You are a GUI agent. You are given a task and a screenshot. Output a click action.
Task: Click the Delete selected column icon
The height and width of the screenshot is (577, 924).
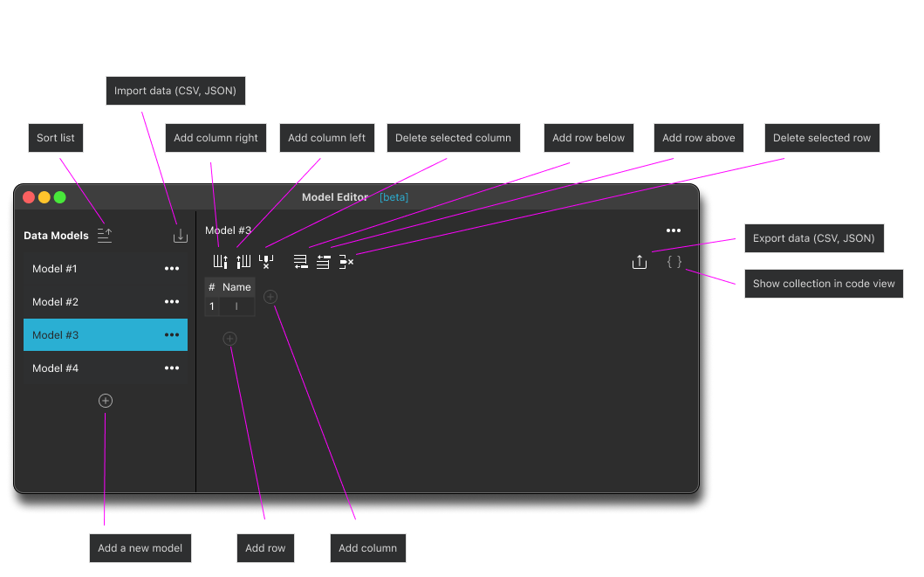click(266, 261)
